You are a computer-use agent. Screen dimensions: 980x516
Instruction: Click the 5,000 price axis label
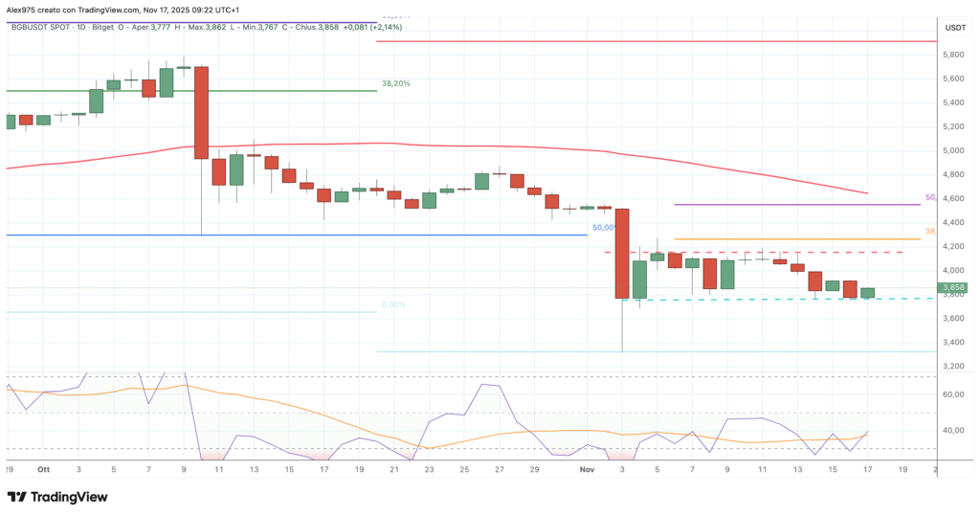953,150
